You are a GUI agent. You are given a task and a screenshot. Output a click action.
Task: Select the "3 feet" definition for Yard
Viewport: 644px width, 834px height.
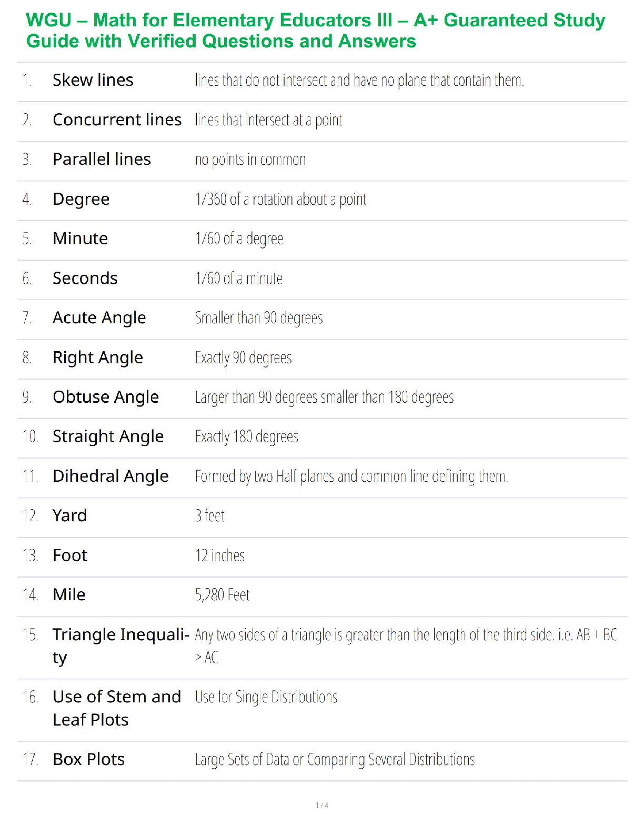point(209,516)
